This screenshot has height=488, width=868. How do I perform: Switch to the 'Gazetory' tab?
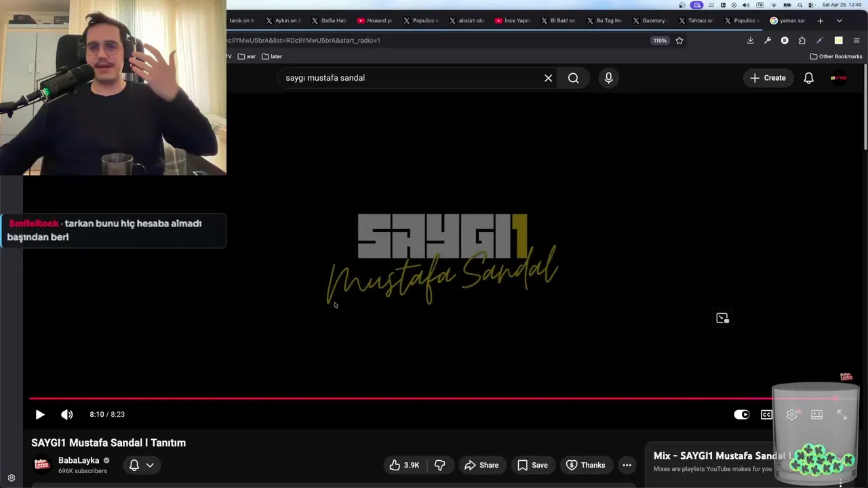(x=650, y=20)
